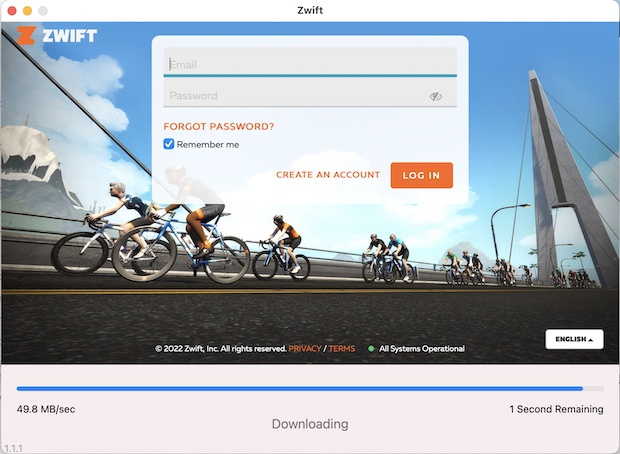Open the Terms link

(x=341, y=349)
